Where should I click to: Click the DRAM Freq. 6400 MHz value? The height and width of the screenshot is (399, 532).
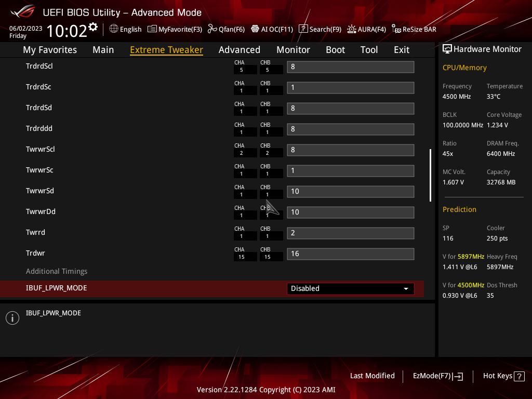501,154
